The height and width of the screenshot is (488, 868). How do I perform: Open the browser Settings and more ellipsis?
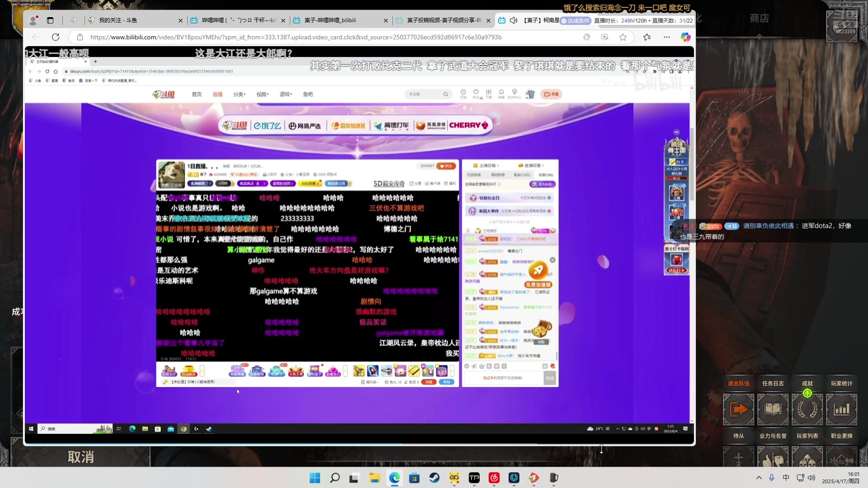tap(667, 37)
